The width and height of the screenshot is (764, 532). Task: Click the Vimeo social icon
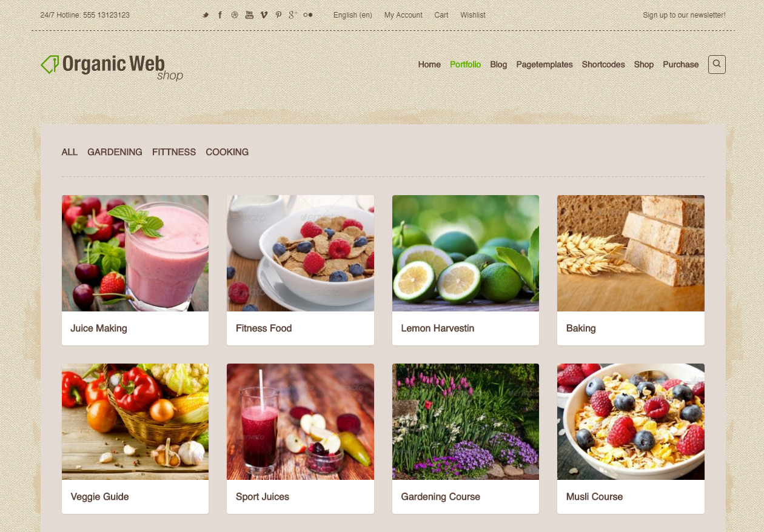(x=264, y=15)
